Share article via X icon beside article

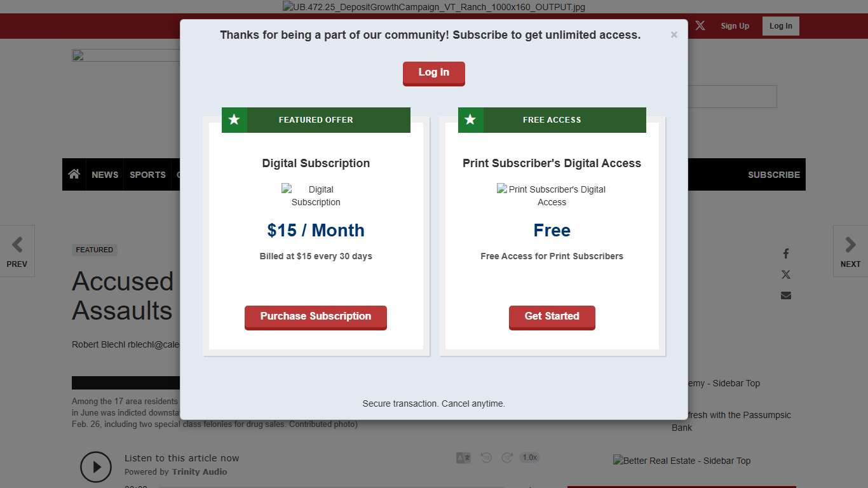pyautogui.click(x=786, y=274)
